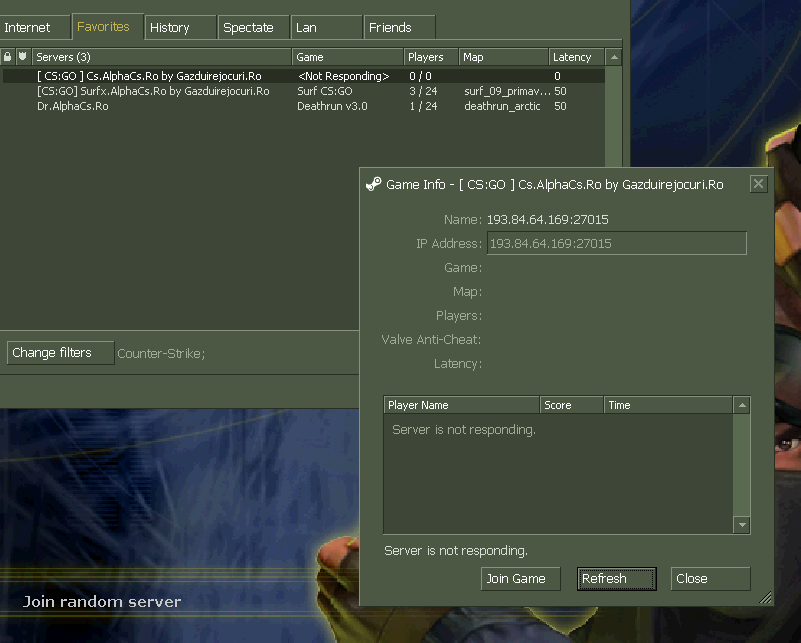Sort server list by Game column
Image resolution: width=801 pixels, height=643 pixels.
[347, 57]
